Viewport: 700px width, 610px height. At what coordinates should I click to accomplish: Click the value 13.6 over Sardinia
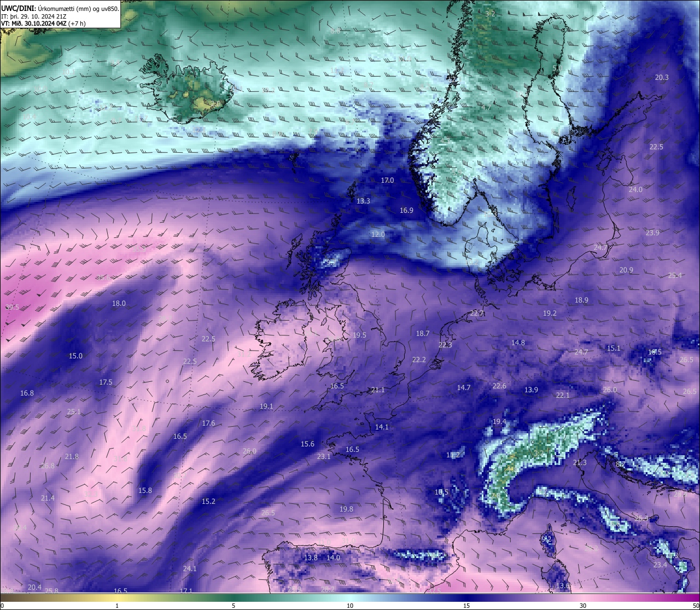point(563,585)
